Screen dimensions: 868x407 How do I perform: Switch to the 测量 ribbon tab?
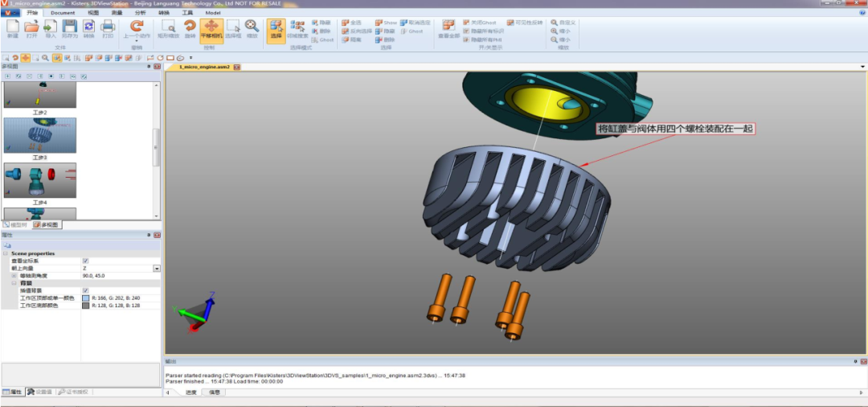(x=117, y=12)
